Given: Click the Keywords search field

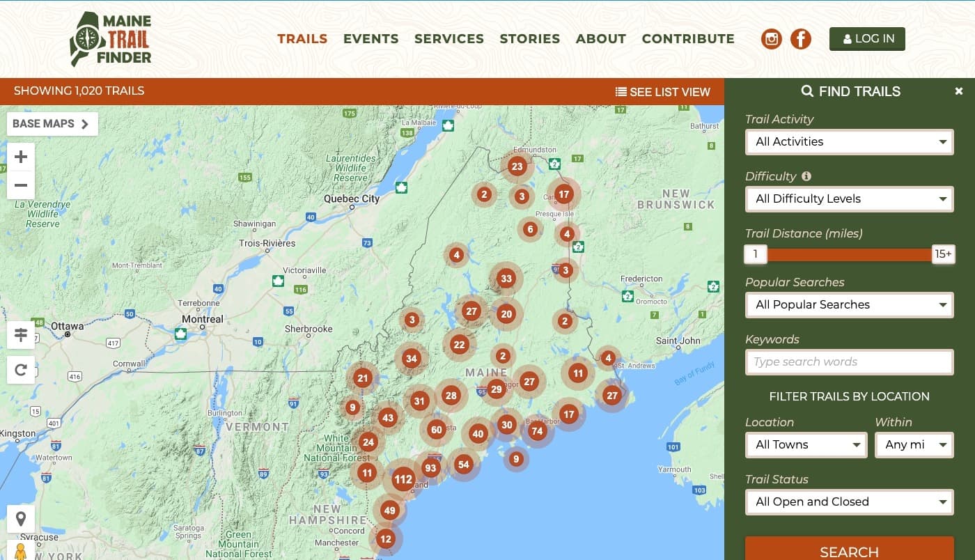Looking at the screenshot, I should click(849, 362).
